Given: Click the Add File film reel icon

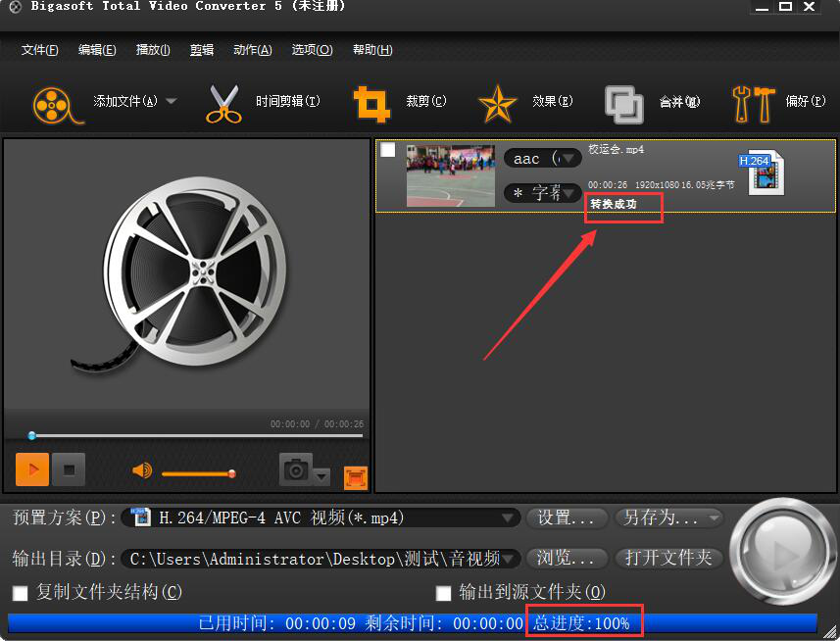Looking at the screenshot, I should 57,105.
